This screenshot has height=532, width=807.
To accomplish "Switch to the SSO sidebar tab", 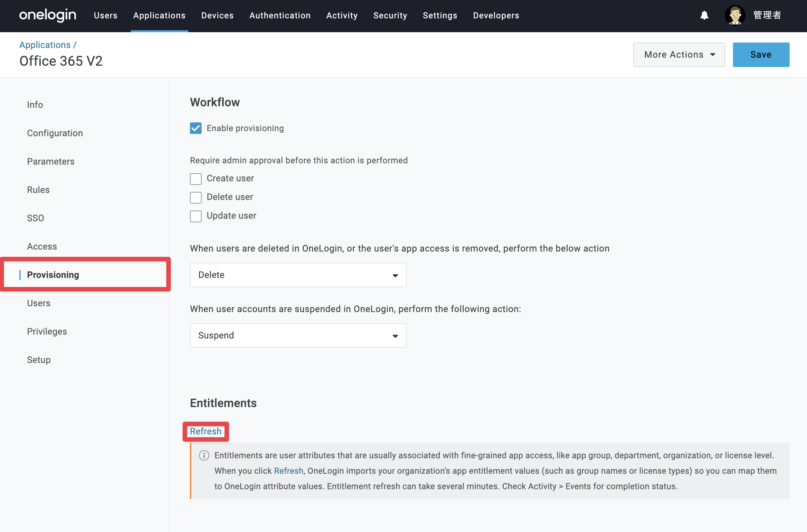I will click(36, 218).
